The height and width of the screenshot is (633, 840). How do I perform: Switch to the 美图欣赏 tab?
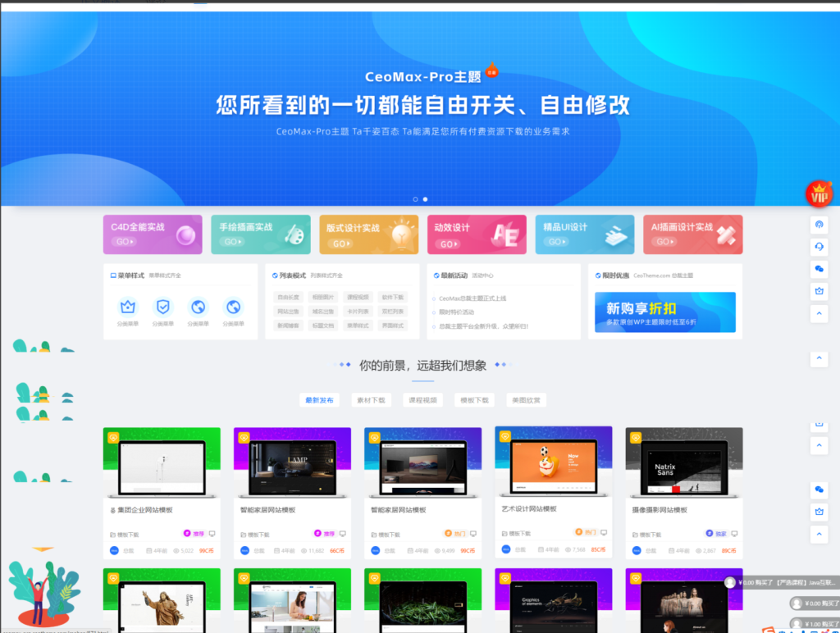(x=526, y=399)
